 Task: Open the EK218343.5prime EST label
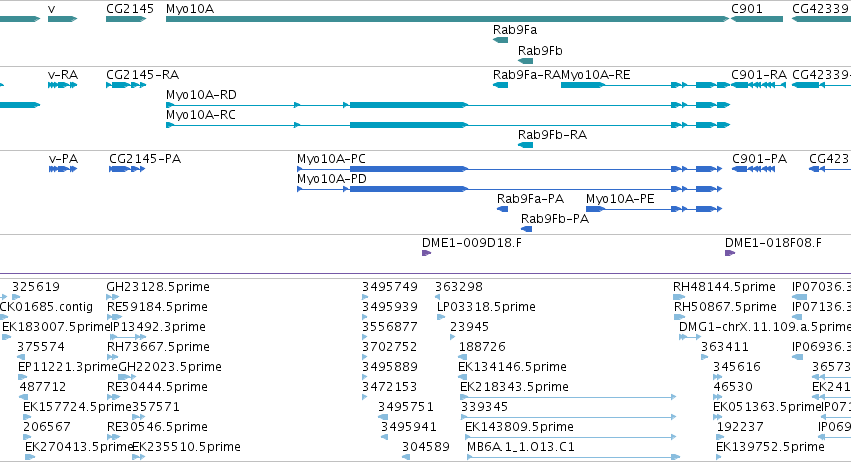pos(515,387)
